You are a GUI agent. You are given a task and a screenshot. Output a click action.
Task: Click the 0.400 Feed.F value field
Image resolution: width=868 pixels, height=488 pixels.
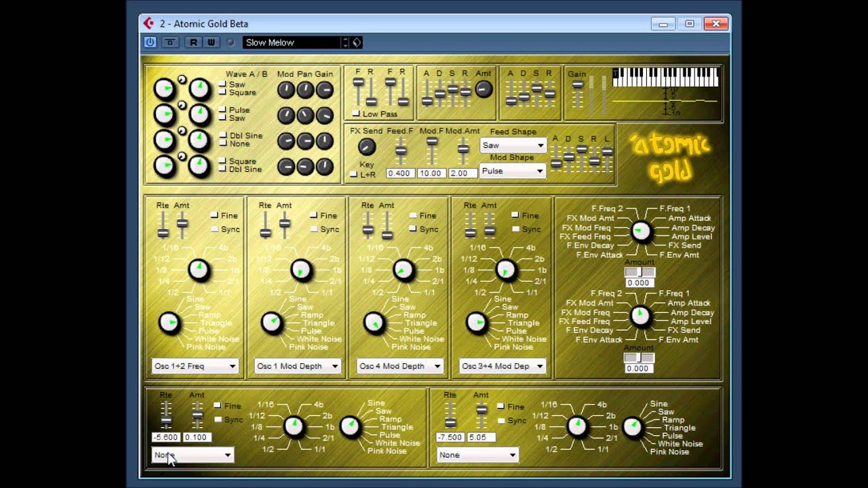[401, 174]
